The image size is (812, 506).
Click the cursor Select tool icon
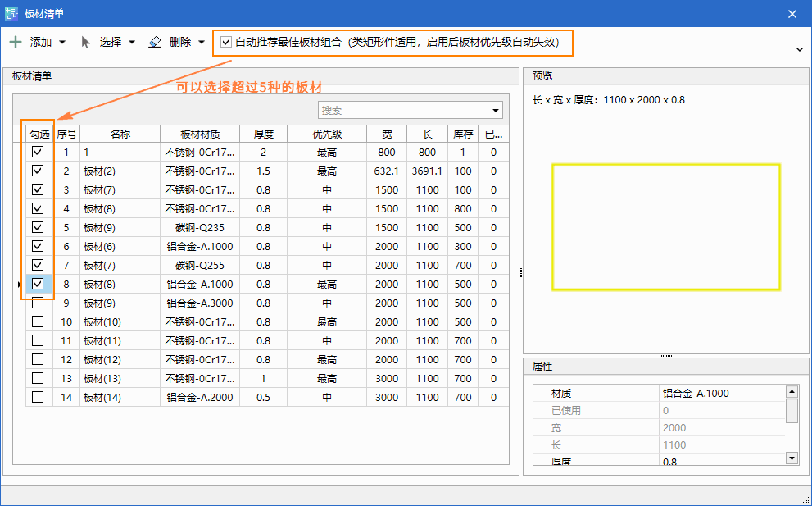[85, 42]
